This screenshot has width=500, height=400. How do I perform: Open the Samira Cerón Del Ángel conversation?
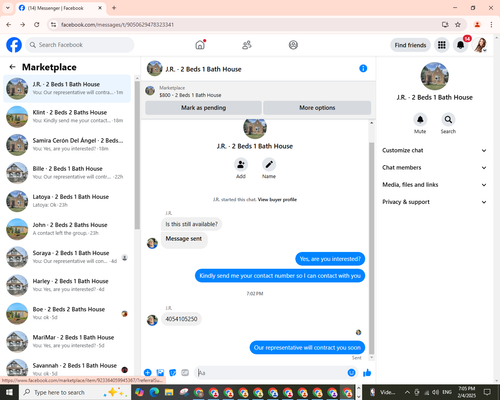67,144
